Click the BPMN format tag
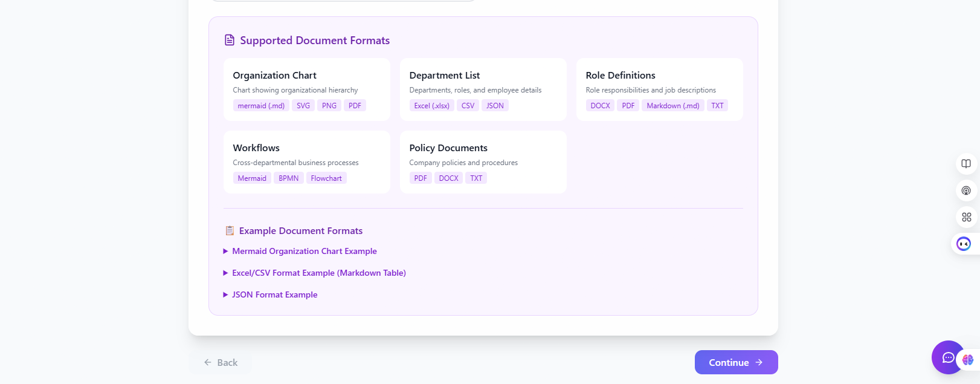Screen dimensions: 980x384 (x=289, y=178)
